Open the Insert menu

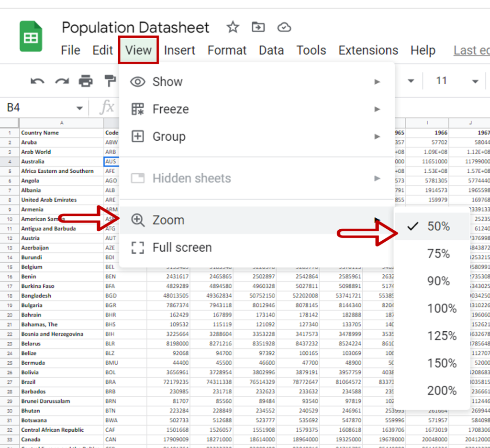[x=179, y=50]
